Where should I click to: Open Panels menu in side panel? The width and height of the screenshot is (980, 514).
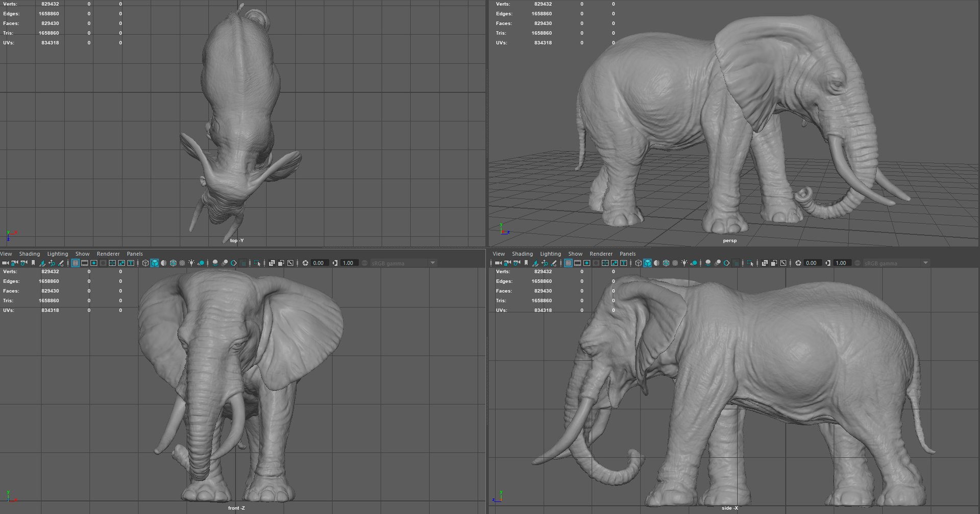(x=628, y=253)
